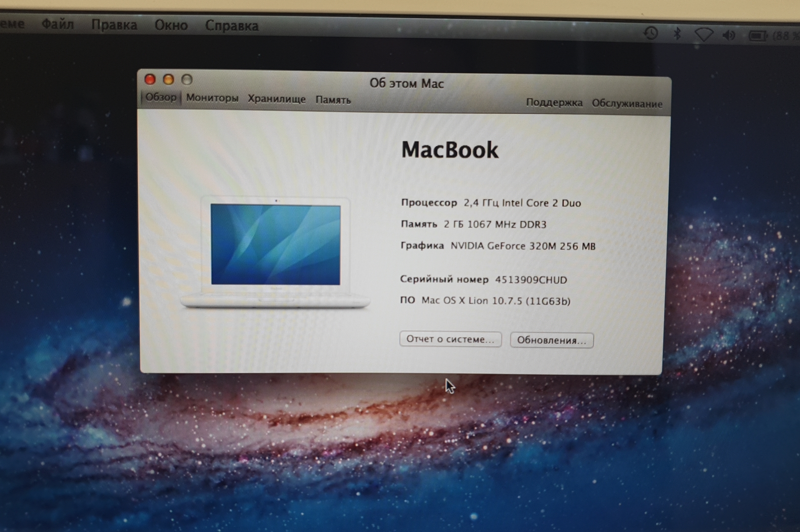The image size is (800, 532).
Task: Click the Отчет о системе button
Action: [450, 339]
